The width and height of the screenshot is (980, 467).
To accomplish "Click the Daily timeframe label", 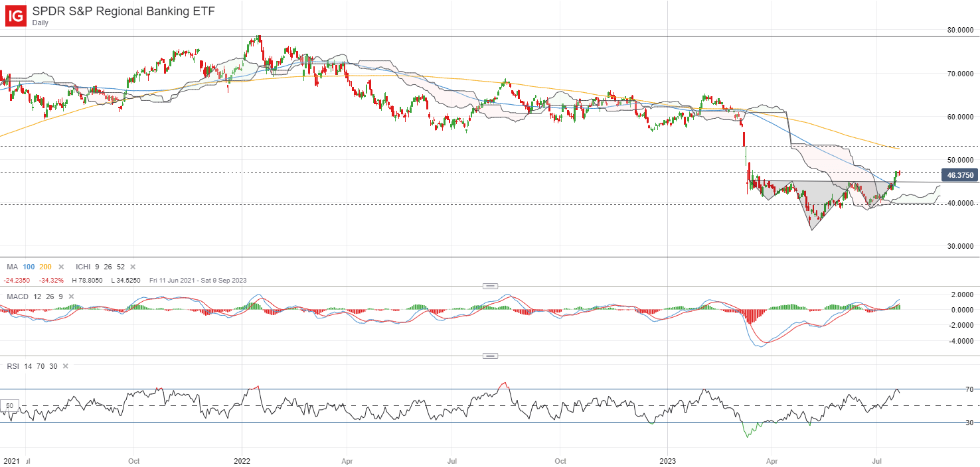I will click(x=41, y=23).
